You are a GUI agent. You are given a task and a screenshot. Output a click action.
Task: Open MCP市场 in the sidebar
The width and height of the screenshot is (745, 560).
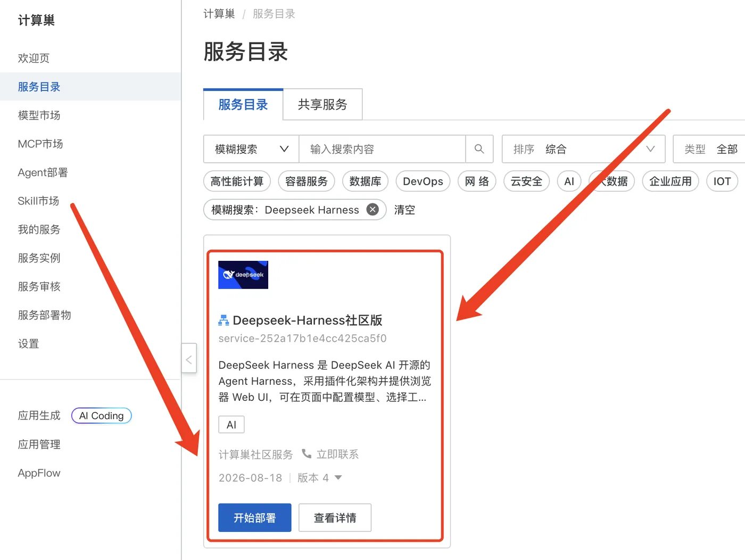[x=40, y=144]
